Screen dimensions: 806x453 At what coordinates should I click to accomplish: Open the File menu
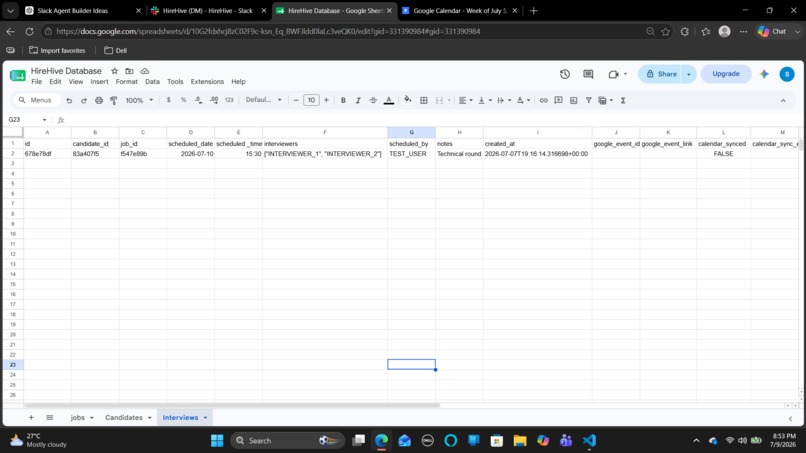point(36,82)
